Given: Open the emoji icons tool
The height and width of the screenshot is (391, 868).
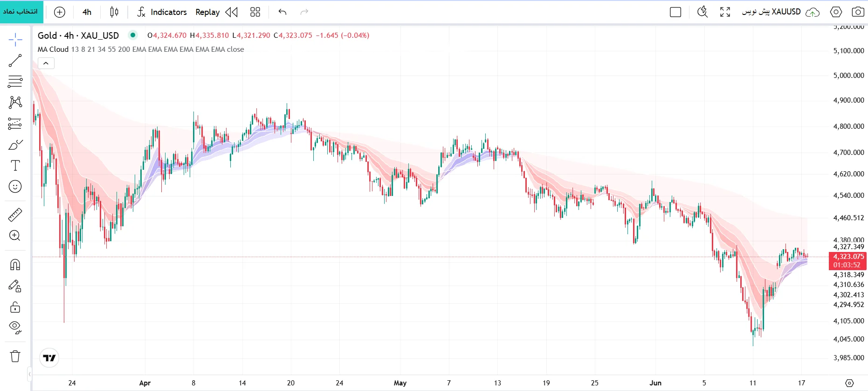Looking at the screenshot, I should pos(15,187).
